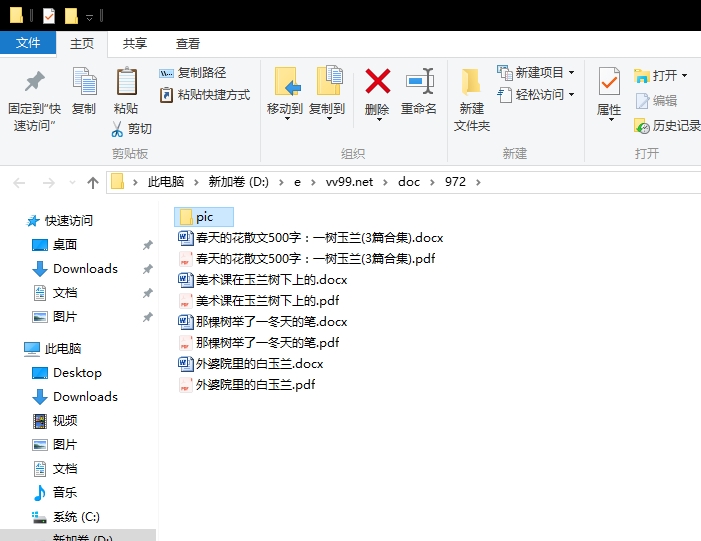Click vv99.net breadcrumb in address bar
The image size is (701, 541).
click(x=349, y=182)
